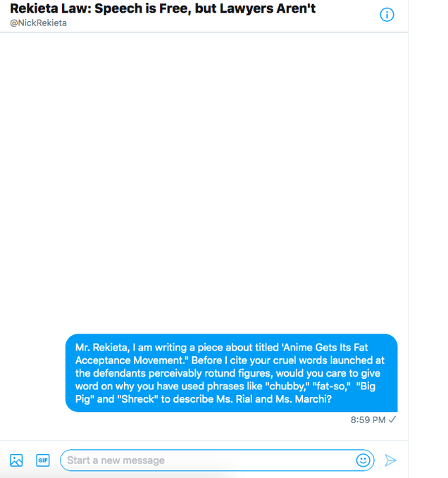
Task: Focus the "Start a new message" field
Action: pyautogui.click(x=217, y=460)
